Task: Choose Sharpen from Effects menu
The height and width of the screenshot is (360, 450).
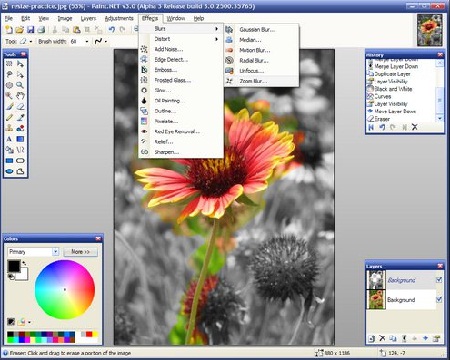Action: [180, 152]
